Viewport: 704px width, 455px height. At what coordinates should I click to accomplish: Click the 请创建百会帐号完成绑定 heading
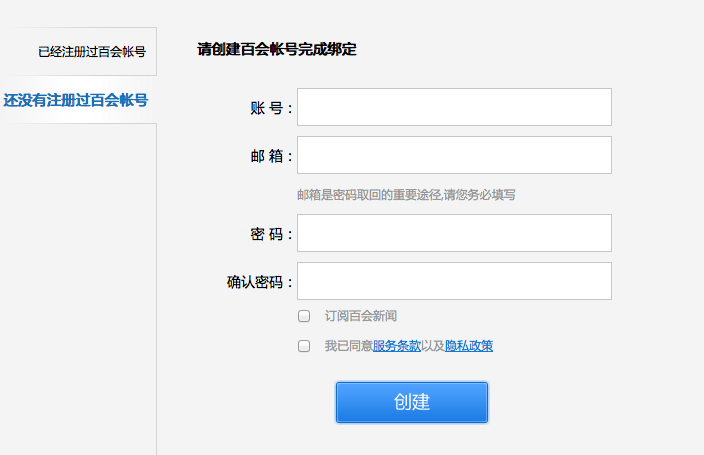click(277, 49)
